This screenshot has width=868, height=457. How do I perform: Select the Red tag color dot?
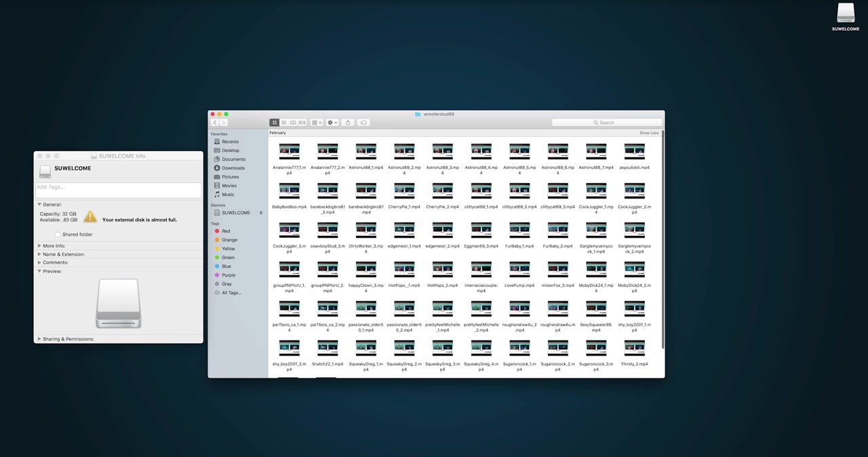217,231
